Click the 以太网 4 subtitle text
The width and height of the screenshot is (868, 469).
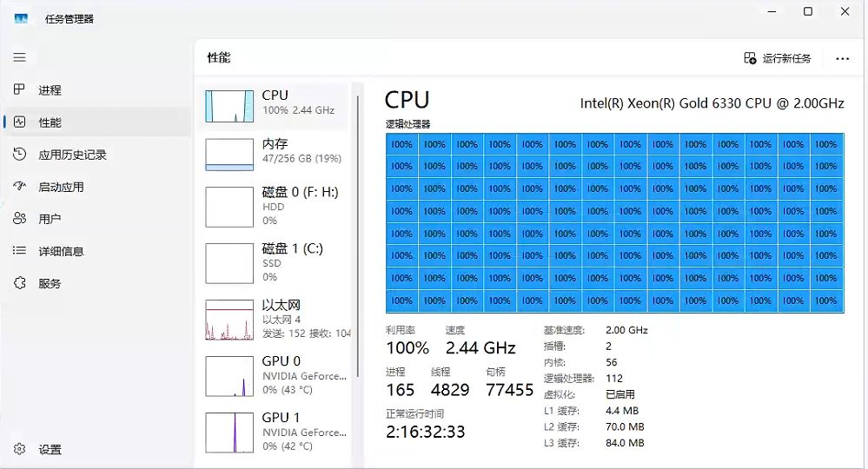coord(282,320)
